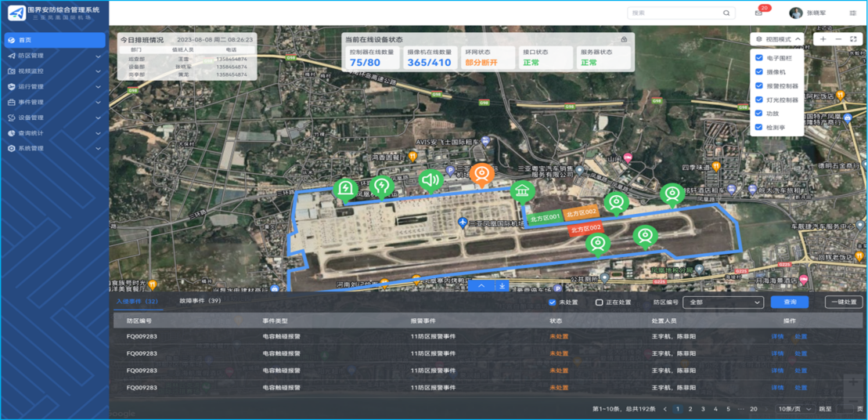Open the 防区编号 全部 dropdown
The image size is (868, 420).
coord(722,302)
